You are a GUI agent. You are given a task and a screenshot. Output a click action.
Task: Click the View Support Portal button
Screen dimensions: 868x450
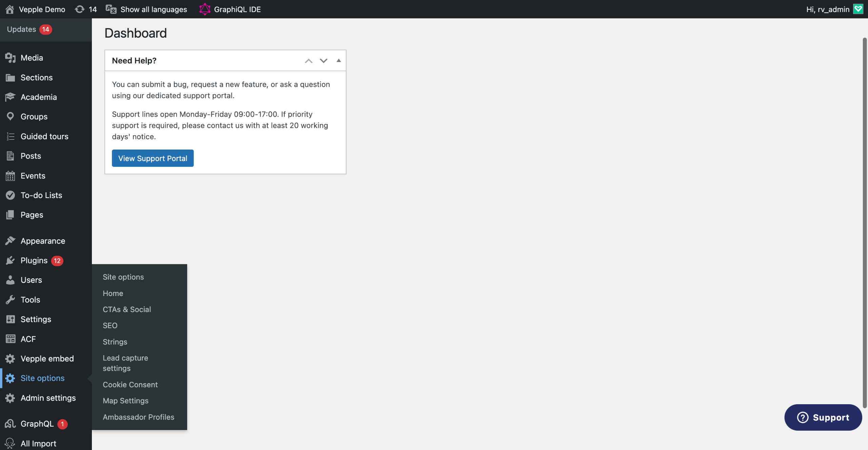click(x=153, y=158)
